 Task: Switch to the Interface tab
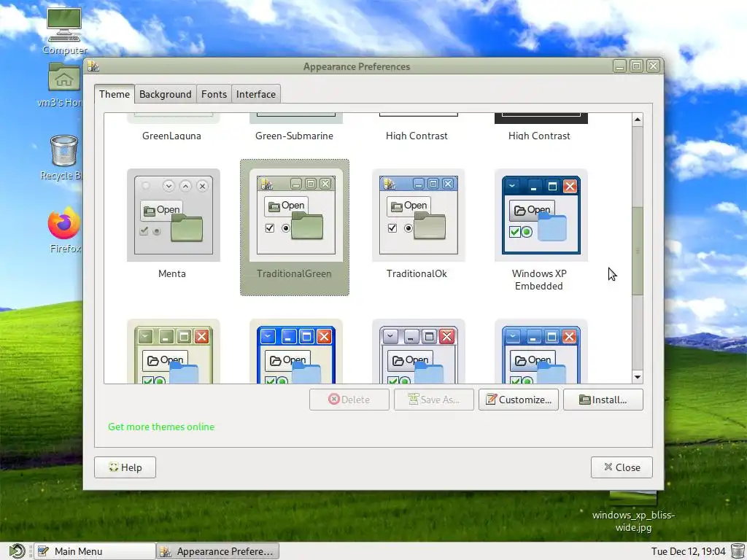256,94
